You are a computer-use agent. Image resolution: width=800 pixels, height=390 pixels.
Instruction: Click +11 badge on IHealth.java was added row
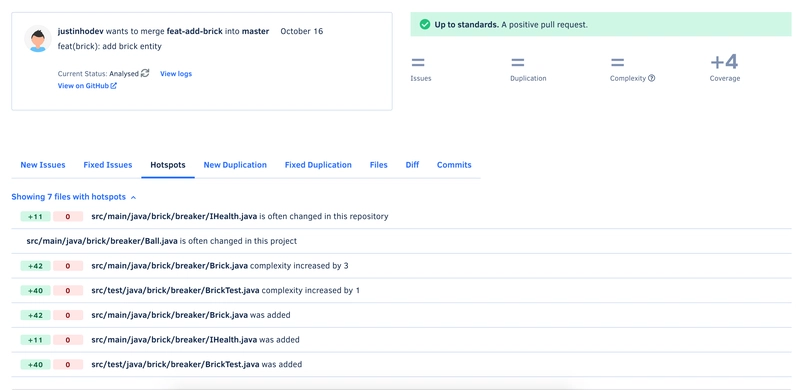pos(35,339)
